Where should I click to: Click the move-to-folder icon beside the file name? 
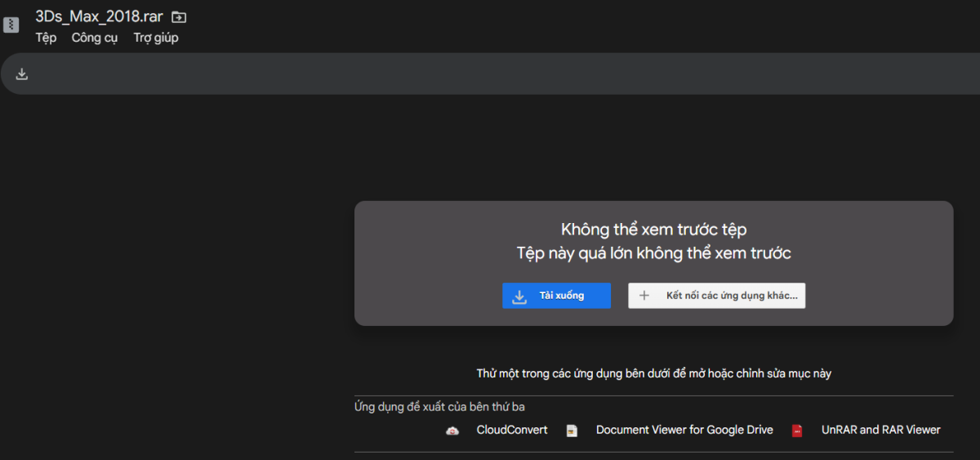[179, 17]
